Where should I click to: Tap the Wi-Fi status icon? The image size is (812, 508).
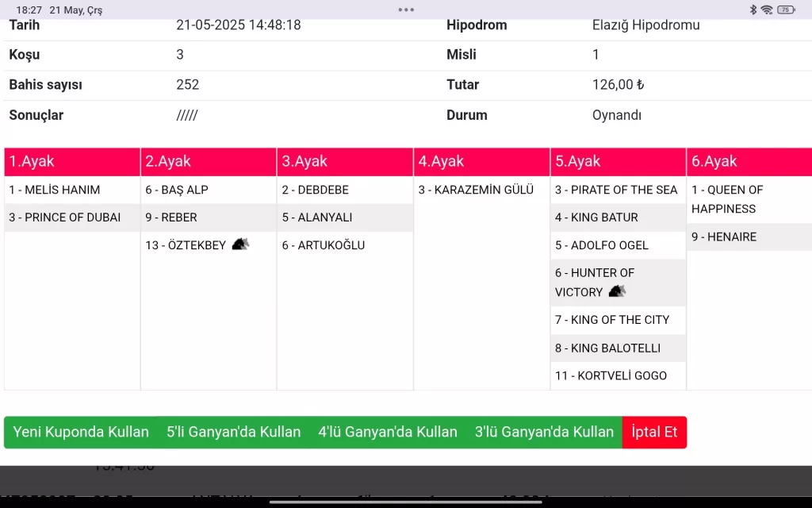(766, 10)
